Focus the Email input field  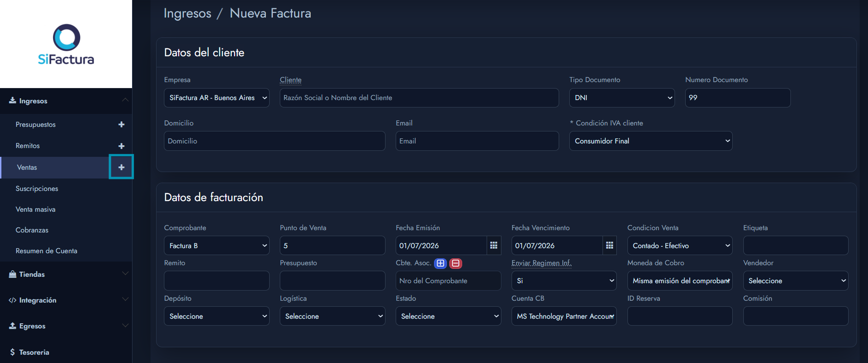(x=477, y=141)
